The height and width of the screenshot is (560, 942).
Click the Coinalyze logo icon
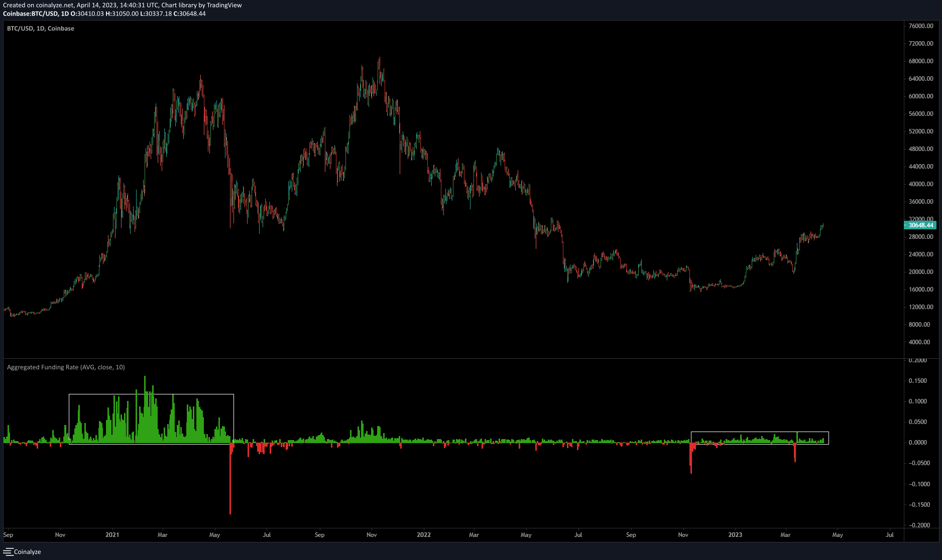coord(8,551)
